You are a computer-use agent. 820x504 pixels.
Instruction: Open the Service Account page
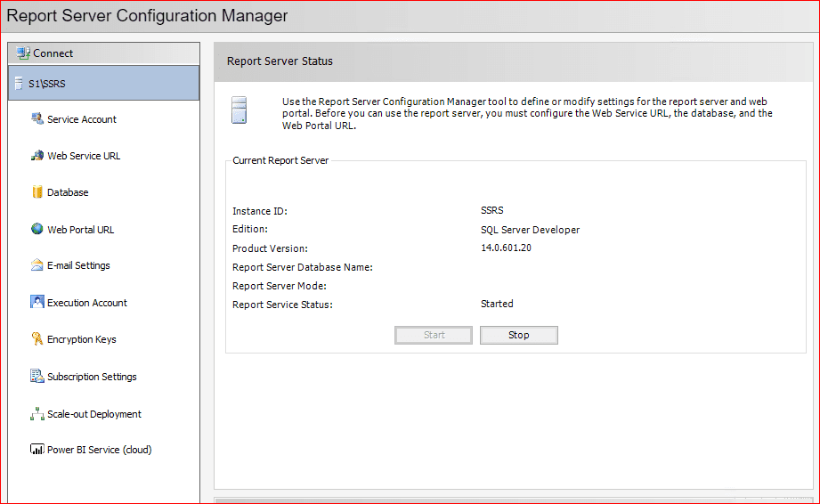click(82, 119)
